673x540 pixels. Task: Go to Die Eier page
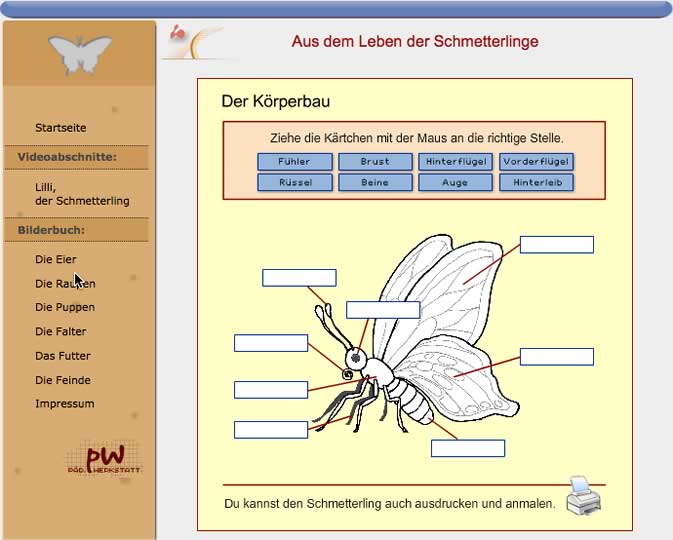click(56, 259)
